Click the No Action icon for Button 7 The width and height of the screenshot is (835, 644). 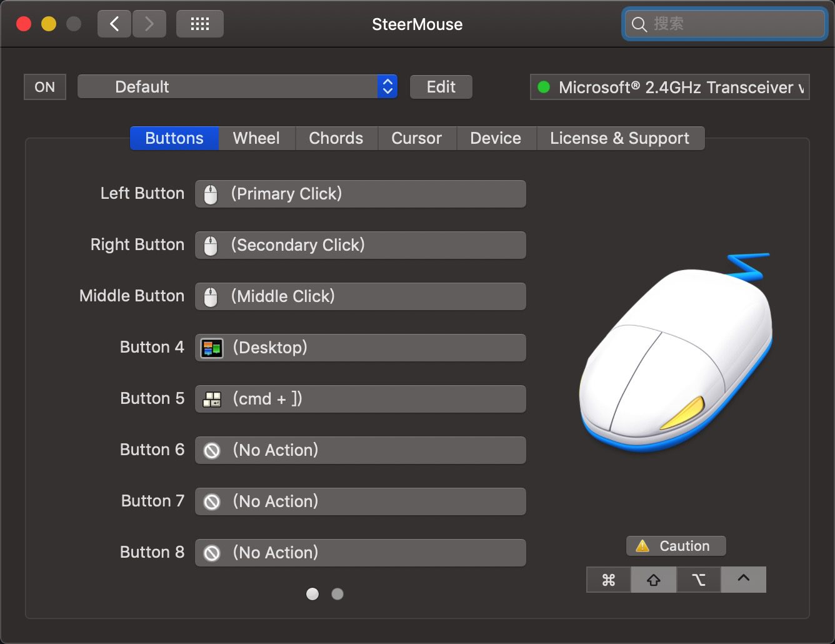[212, 502]
